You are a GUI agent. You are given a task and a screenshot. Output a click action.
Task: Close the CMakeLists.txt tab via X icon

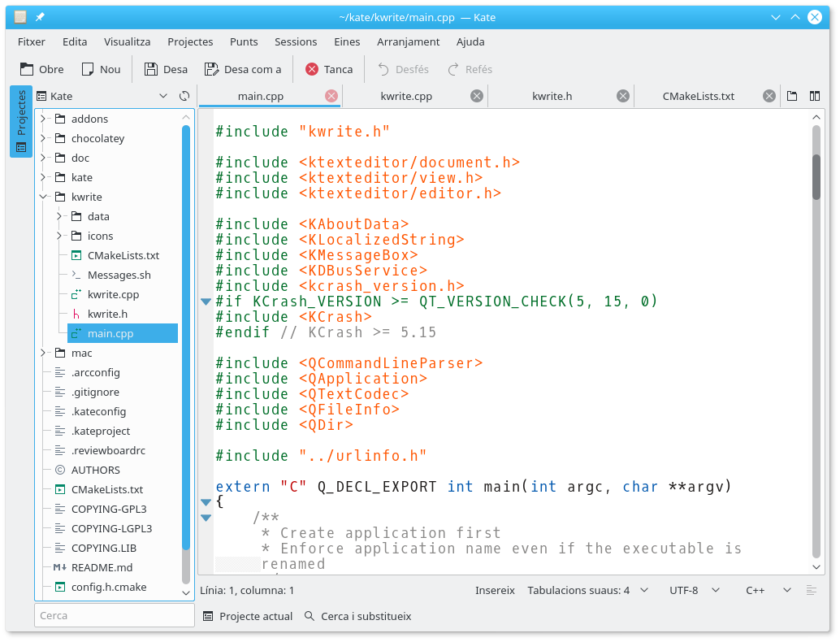(769, 96)
